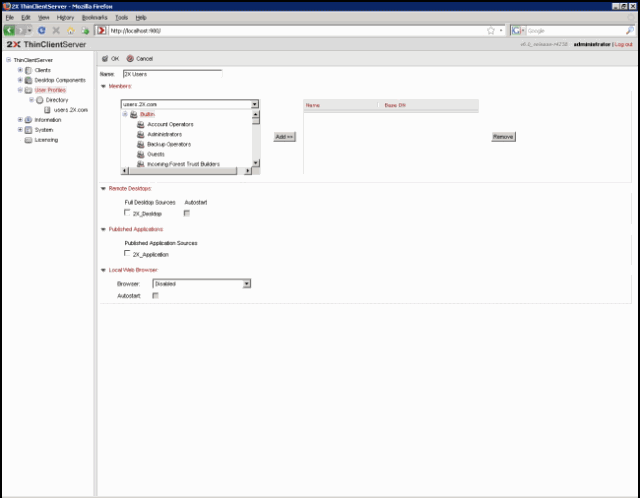The image size is (640, 498).
Task: Click the users.2X.com document icon
Action: coord(47,110)
